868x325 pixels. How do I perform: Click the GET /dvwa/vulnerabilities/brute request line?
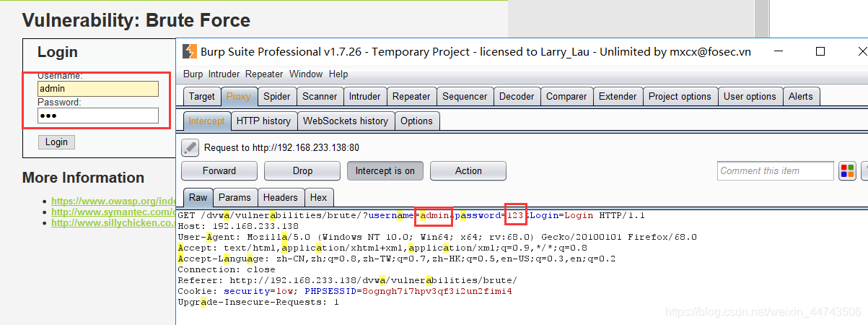pyautogui.click(x=411, y=215)
